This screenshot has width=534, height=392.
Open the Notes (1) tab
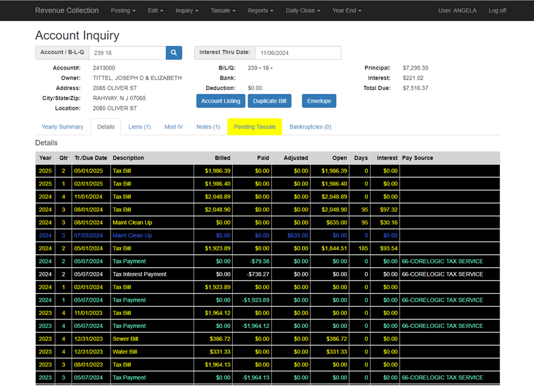208,127
